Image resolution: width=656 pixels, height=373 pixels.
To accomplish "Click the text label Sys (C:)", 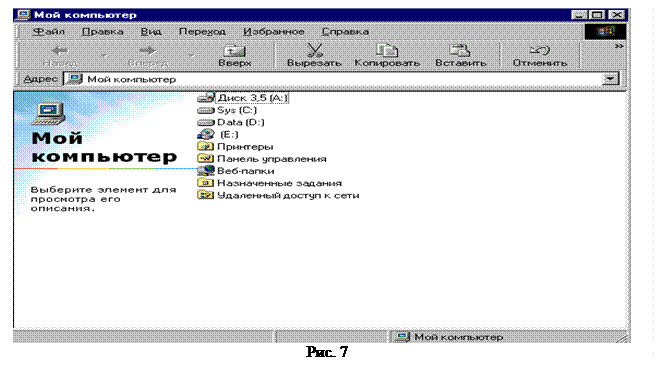I will 237,110.
